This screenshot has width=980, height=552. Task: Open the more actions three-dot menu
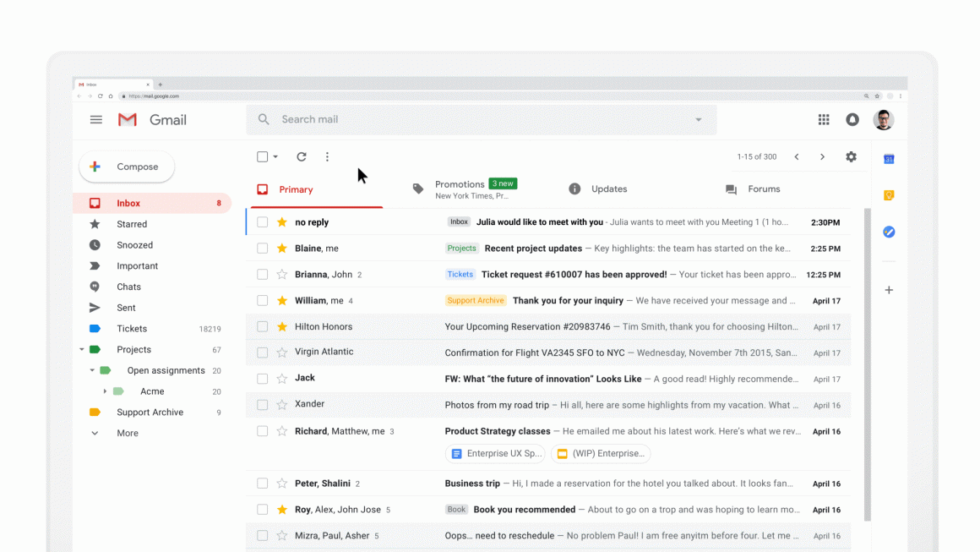coord(327,156)
